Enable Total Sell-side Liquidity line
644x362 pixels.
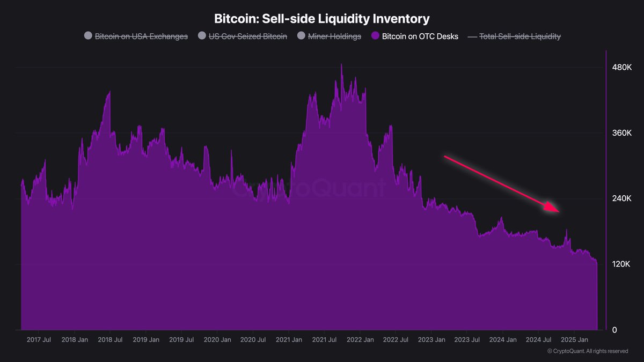coord(519,36)
